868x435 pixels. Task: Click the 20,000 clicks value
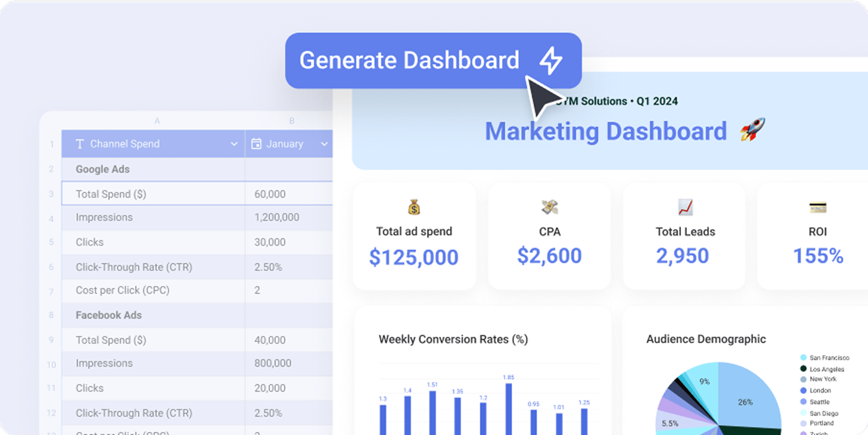point(270,388)
